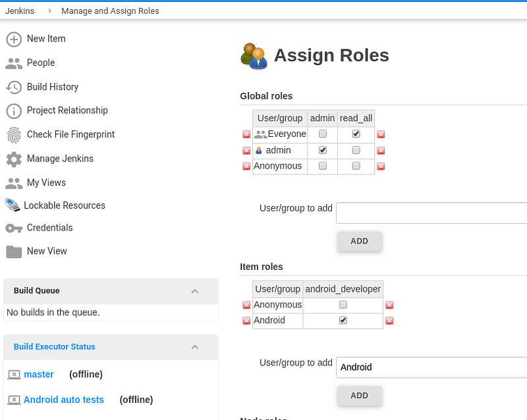Click the New Item plus icon
The height and width of the screenshot is (420, 527).
(14, 39)
